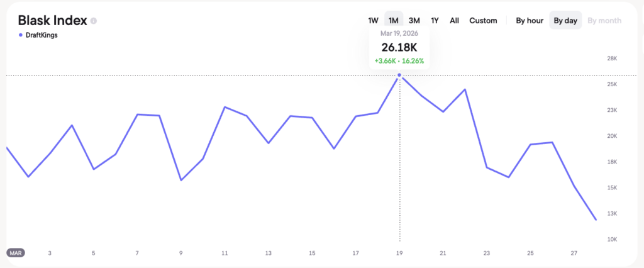Open the Custom date range picker
The width and height of the screenshot is (644, 268).
point(483,21)
